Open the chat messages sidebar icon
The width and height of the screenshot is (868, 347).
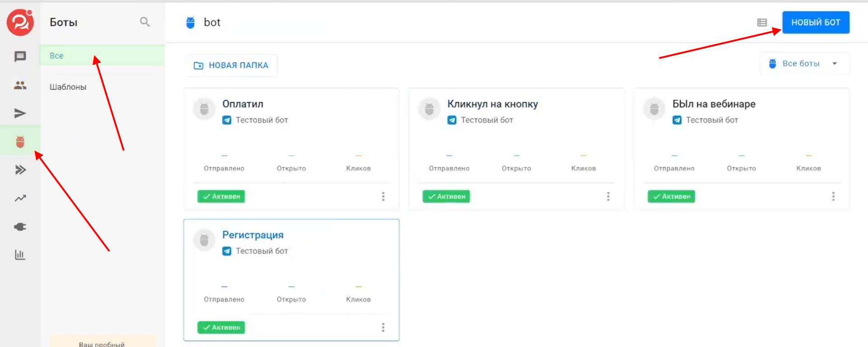point(20,56)
